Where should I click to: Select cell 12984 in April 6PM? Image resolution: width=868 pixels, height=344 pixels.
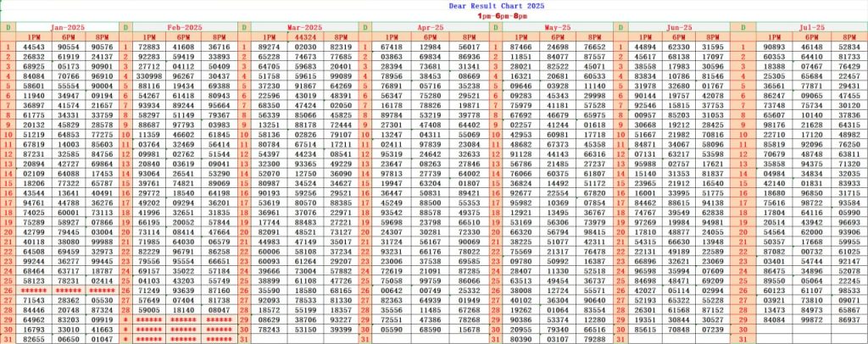coord(430,47)
